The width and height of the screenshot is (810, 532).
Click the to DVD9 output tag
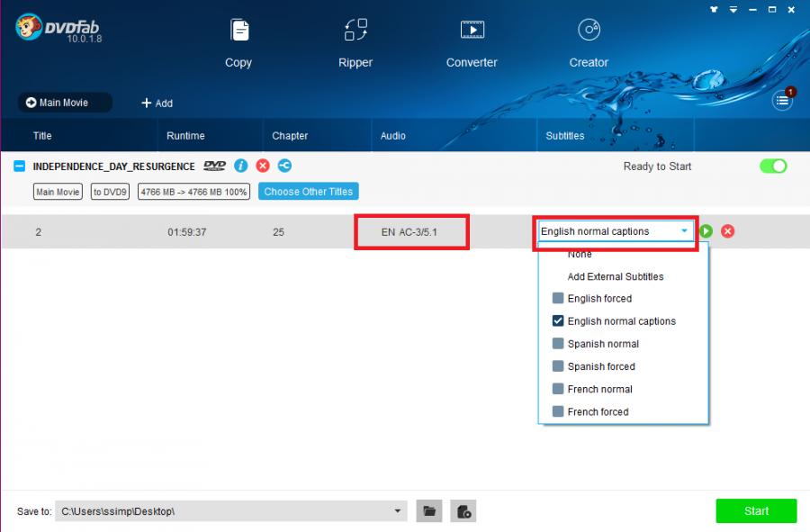(x=110, y=192)
